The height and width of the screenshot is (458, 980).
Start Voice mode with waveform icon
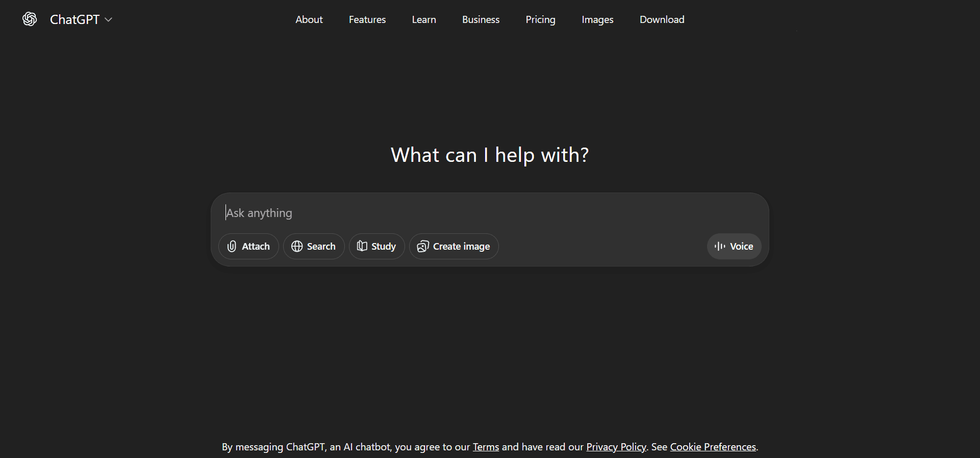734,247
